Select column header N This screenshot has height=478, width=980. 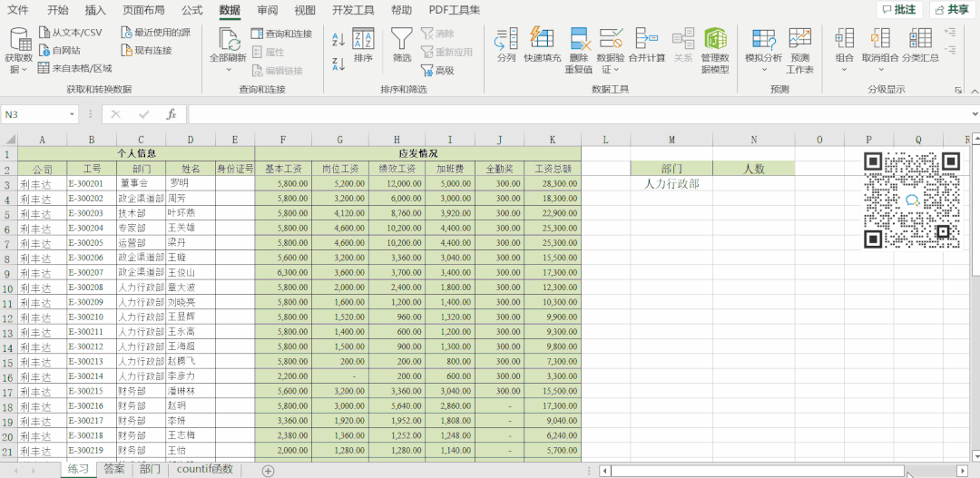point(753,140)
